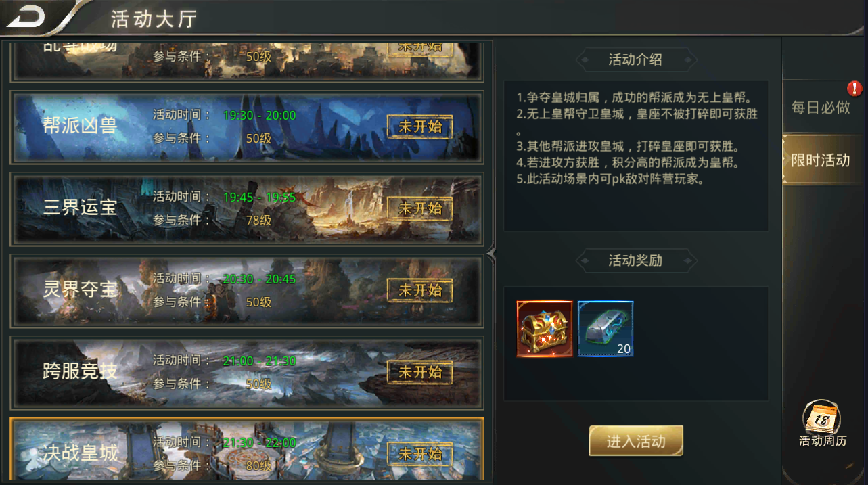Switch to the 限时活动 tab

point(821,160)
